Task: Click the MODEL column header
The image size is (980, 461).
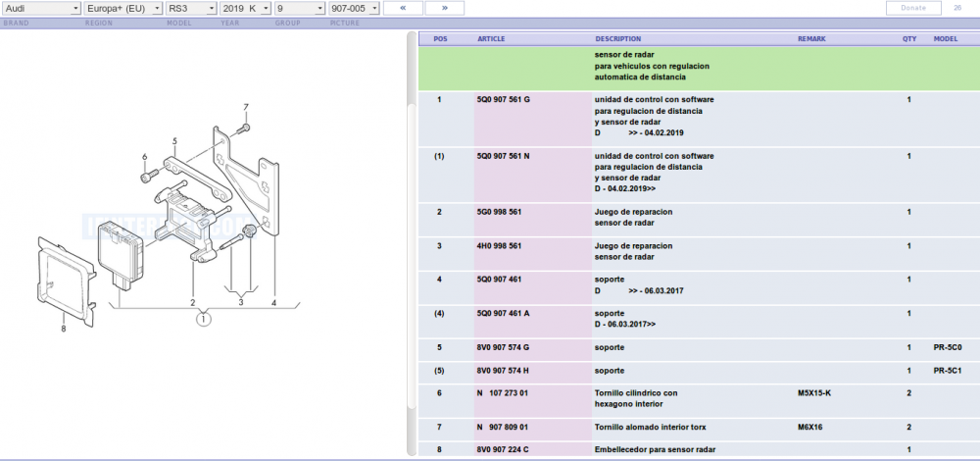Action: coord(946,39)
